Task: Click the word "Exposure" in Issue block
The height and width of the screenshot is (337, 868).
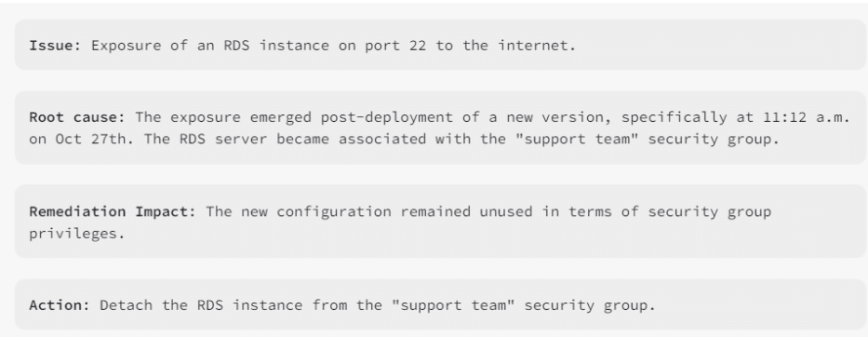Action: [x=126, y=46]
